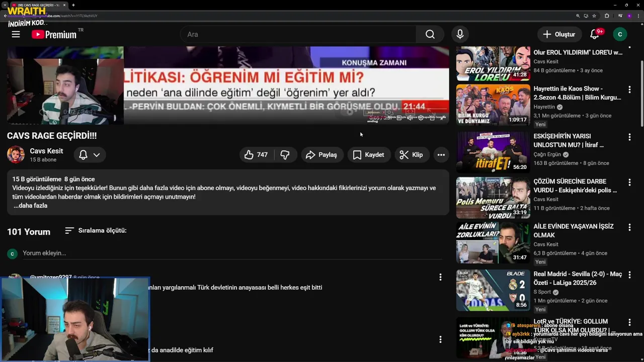Click the search magnifier button

(x=430, y=34)
